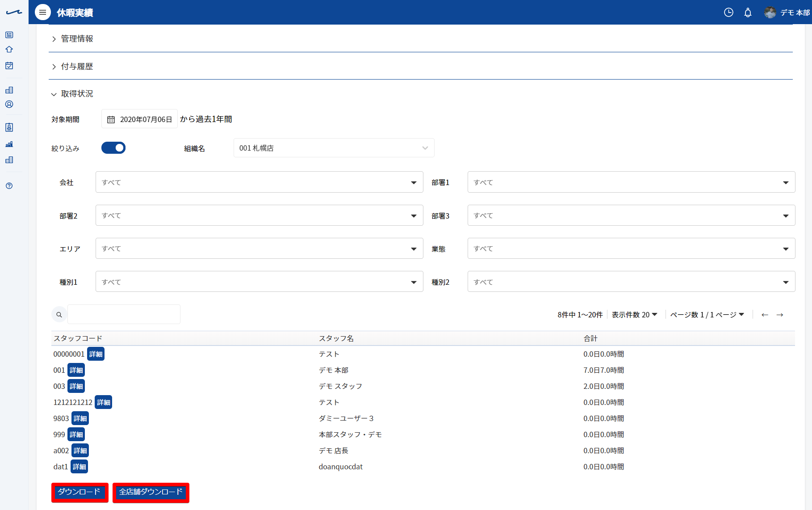
Task: Open notifications bell icon
Action: pos(748,13)
